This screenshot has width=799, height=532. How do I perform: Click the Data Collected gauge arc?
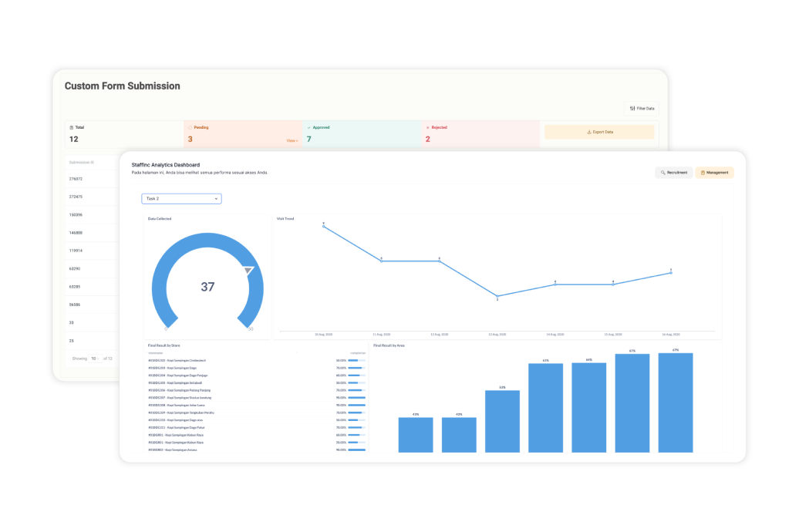click(207, 241)
